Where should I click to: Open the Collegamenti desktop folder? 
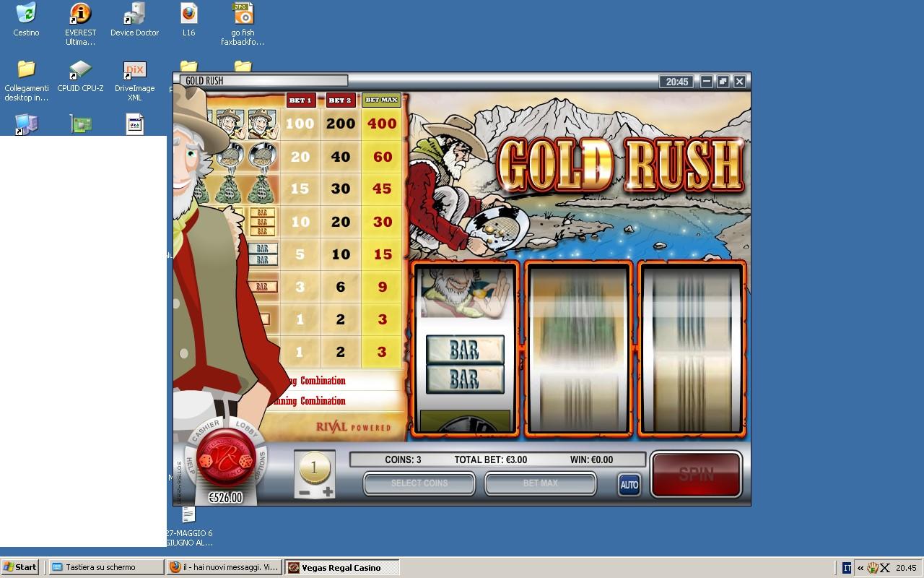(26, 80)
